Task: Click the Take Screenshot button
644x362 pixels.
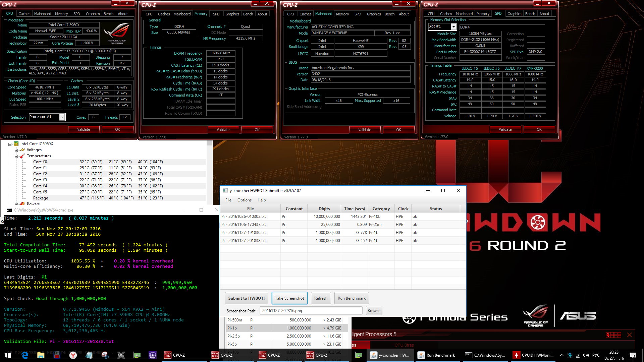Action: (289, 298)
